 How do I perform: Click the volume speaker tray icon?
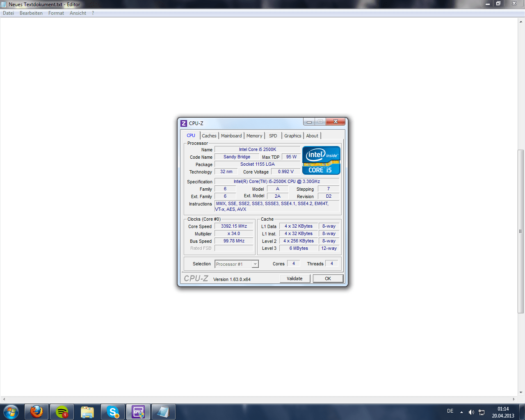pyautogui.click(x=471, y=412)
